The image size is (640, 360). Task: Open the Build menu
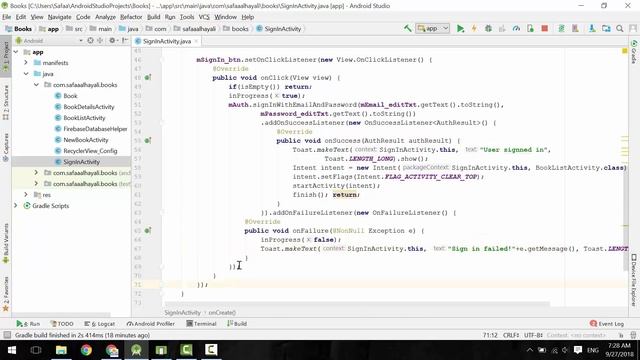tap(153, 17)
